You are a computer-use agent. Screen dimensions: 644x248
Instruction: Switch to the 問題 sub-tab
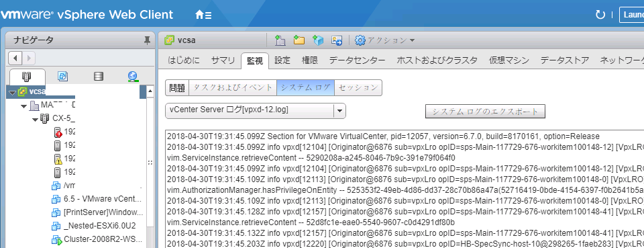[177, 87]
